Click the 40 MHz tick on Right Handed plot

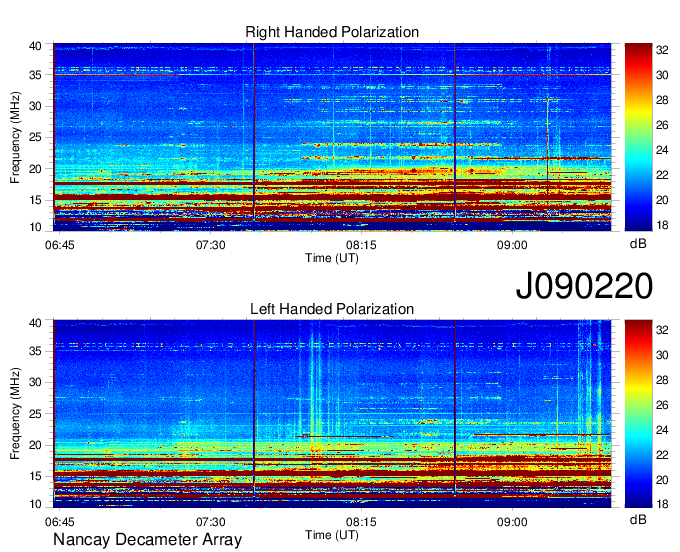coord(36,46)
